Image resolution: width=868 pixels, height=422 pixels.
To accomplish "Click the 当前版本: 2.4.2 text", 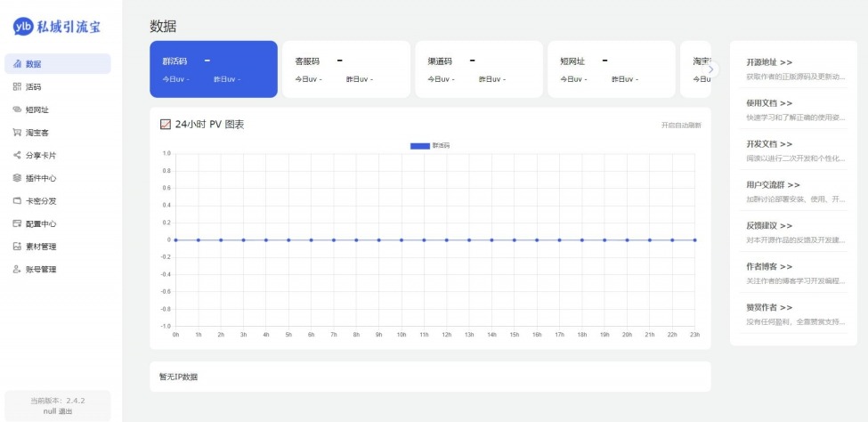I will point(58,401).
